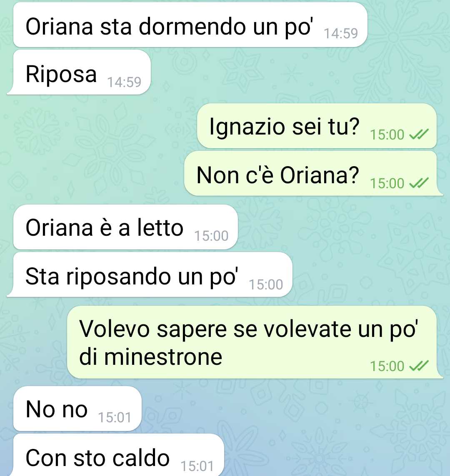The height and width of the screenshot is (476, 450).
Task: Select the "Oriana è a letto" bubble
Action: (x=125, y=227)
